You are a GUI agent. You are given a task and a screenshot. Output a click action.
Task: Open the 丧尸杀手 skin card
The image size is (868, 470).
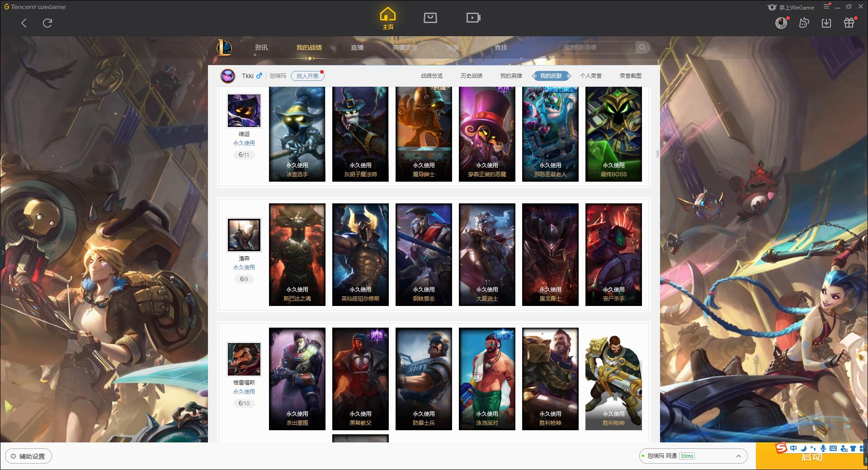tap(613, 254)
